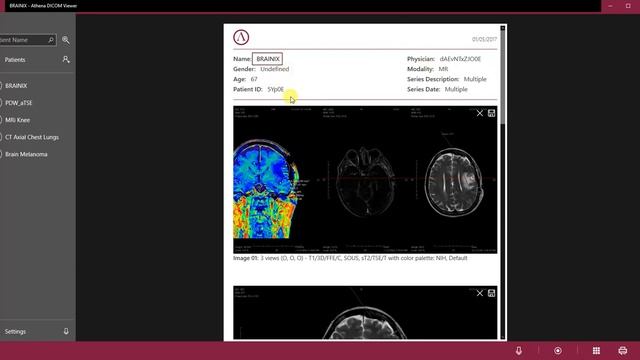Open advanced search magnifier beside search box
640x360 pixels.
pyautogui.click(x=66, y=40)
